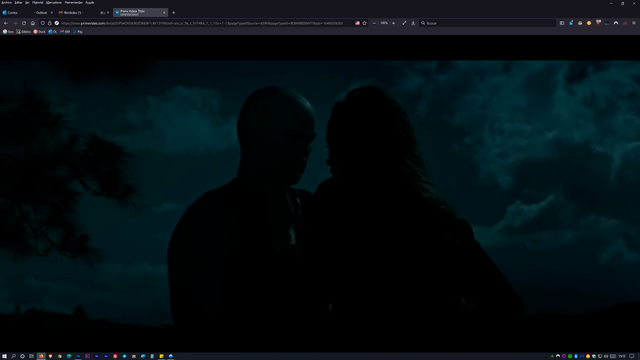Open the GM bookmark

pyautogui.click(x=65, y=31)
